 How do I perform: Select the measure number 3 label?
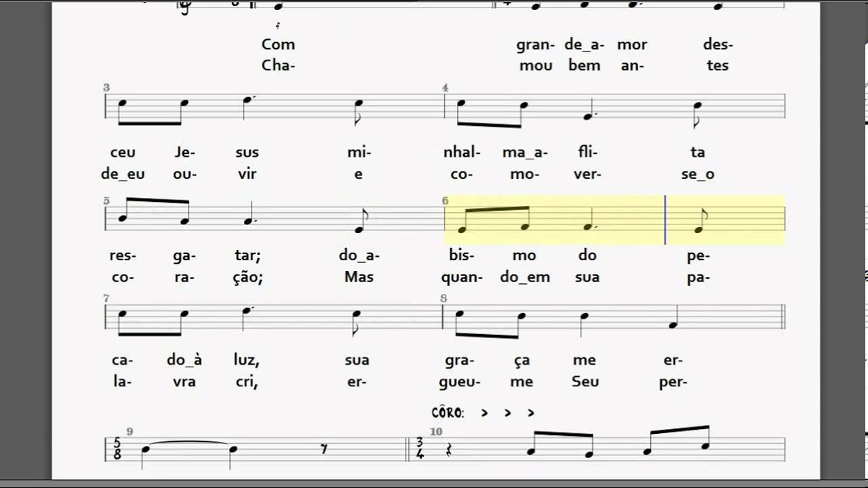click(x=106, y=88)
